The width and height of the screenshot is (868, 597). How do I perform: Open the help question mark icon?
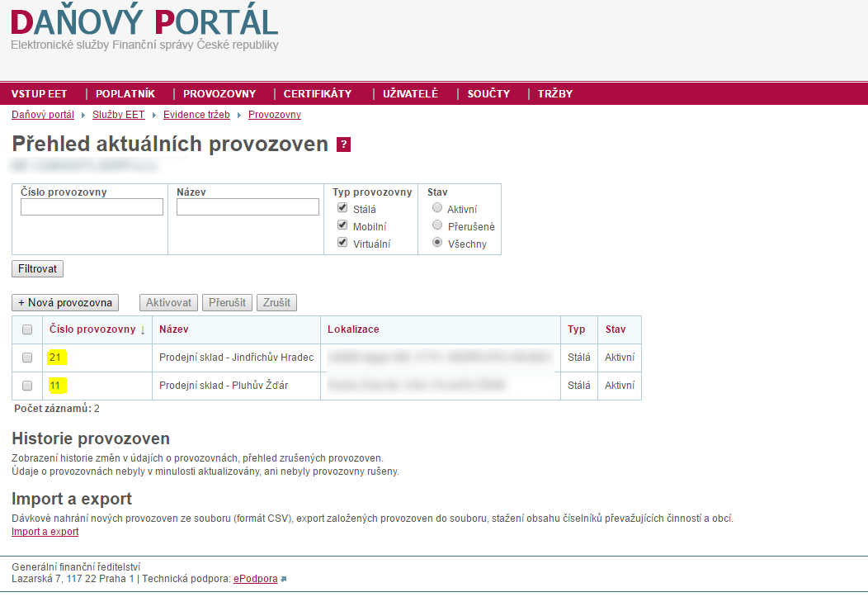(x=343, y=145)
